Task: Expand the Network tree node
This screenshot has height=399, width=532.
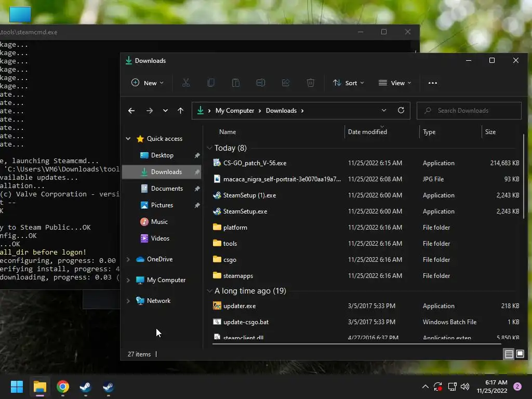Action: (128, 301)
